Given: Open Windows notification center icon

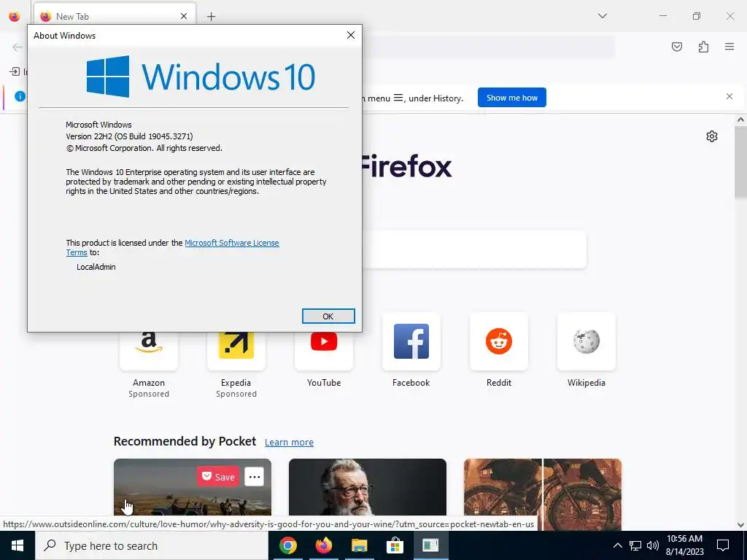Looking at the screenshot, I should click(723, 545).
